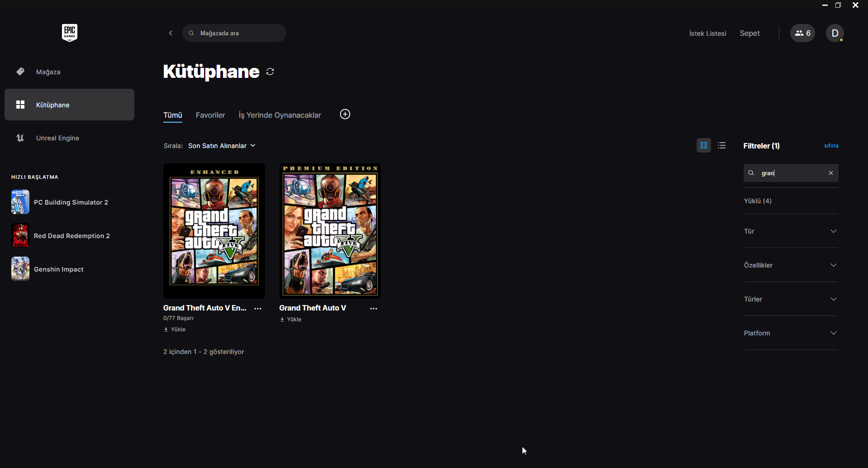The height and width of the screenshot is (468, 868).
Task: Open the profile avatar D menu
Action: coord(835,33)
